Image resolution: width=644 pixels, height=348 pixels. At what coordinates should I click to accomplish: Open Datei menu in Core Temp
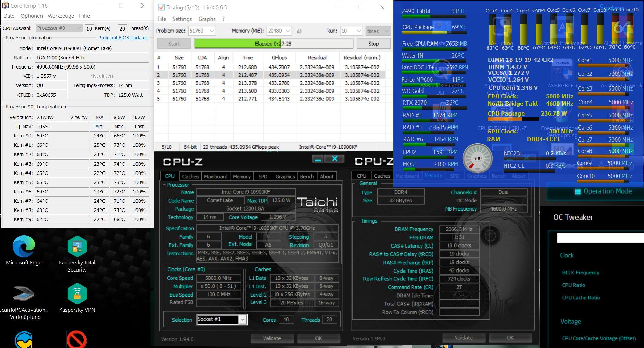10,16
